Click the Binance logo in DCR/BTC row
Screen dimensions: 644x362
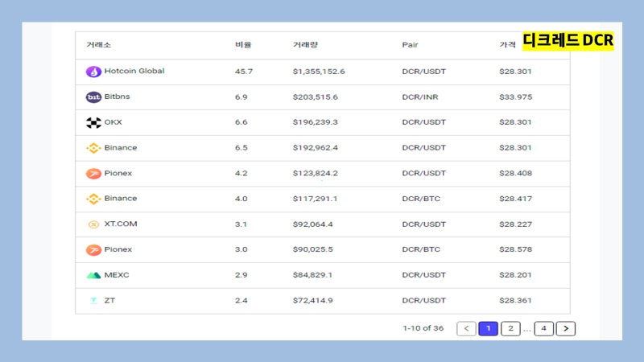(x=93, y=199)
